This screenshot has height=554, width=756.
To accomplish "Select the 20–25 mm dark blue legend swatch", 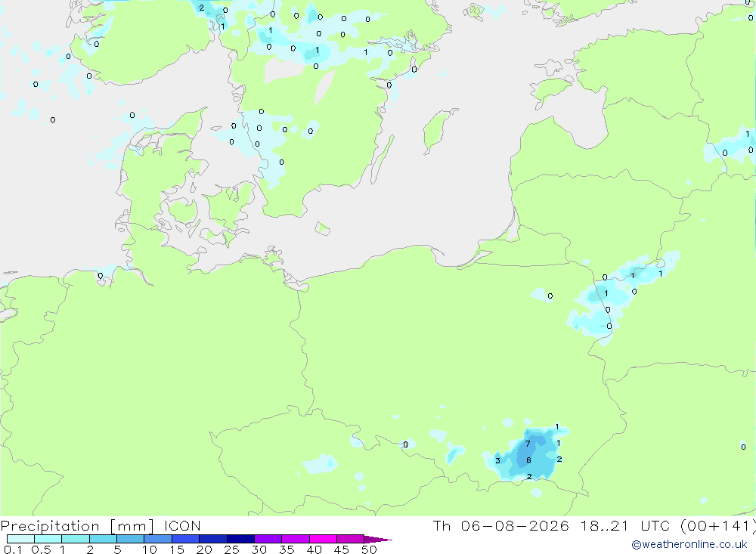I will 213,539.
